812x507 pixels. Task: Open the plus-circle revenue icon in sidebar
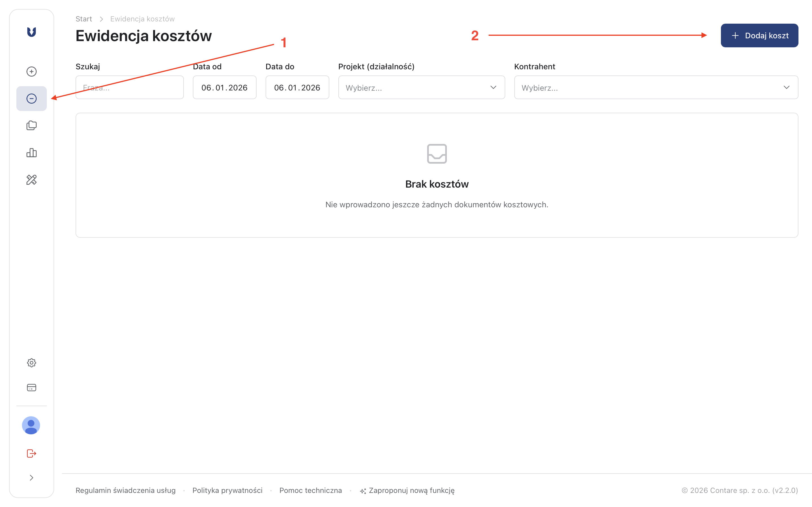point(31,72)
